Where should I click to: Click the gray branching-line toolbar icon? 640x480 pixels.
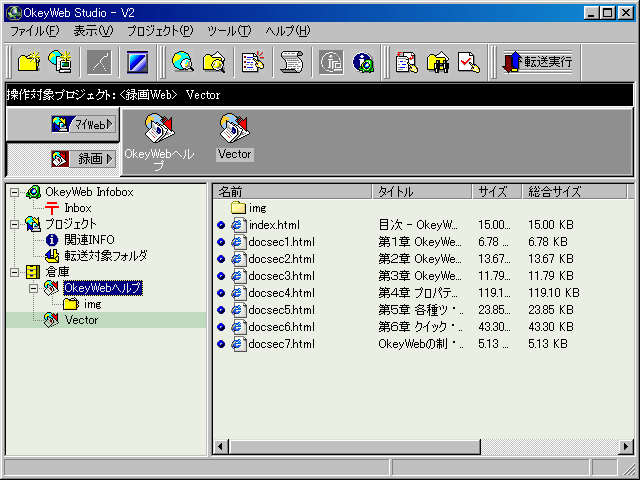point(99,62)
